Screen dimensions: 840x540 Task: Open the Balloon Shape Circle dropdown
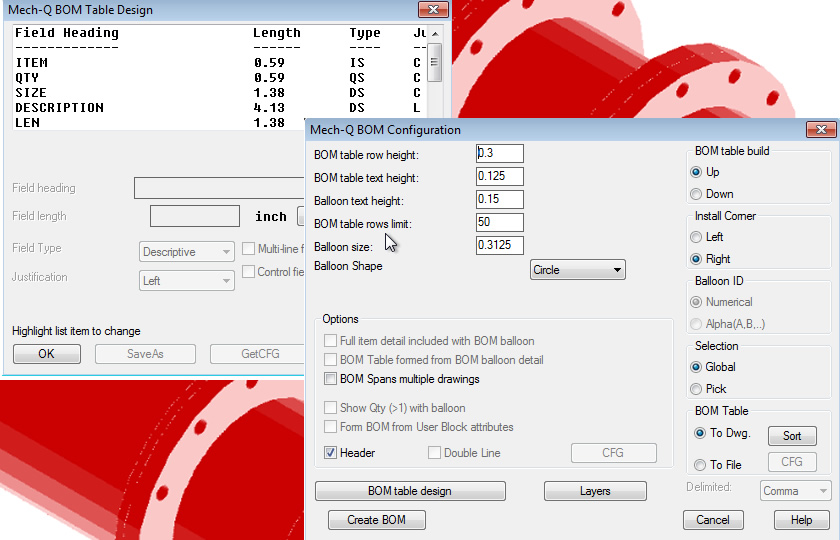(x=578, y=270)
